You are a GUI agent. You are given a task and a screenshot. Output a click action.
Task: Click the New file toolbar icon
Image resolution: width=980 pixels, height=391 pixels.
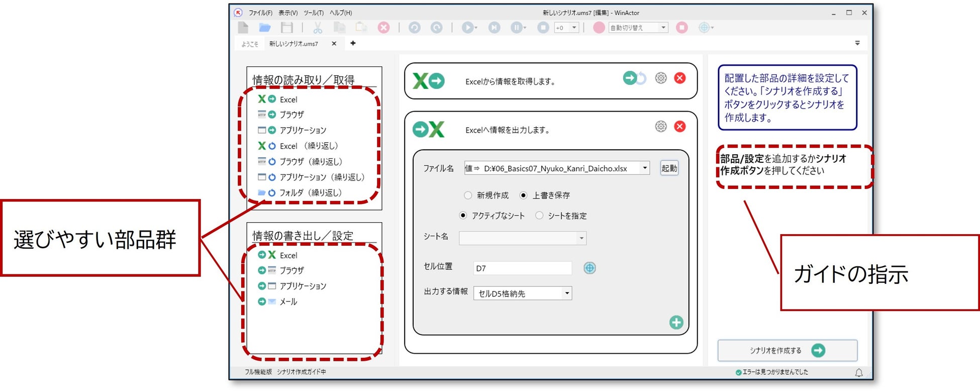[243, 28]
